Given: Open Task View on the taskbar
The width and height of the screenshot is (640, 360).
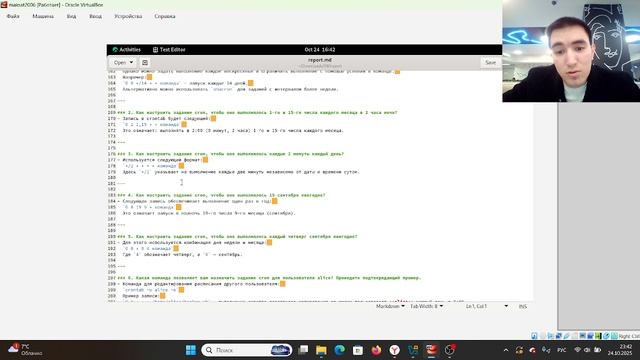Looking at the screenshot, I should click(303, 350).
